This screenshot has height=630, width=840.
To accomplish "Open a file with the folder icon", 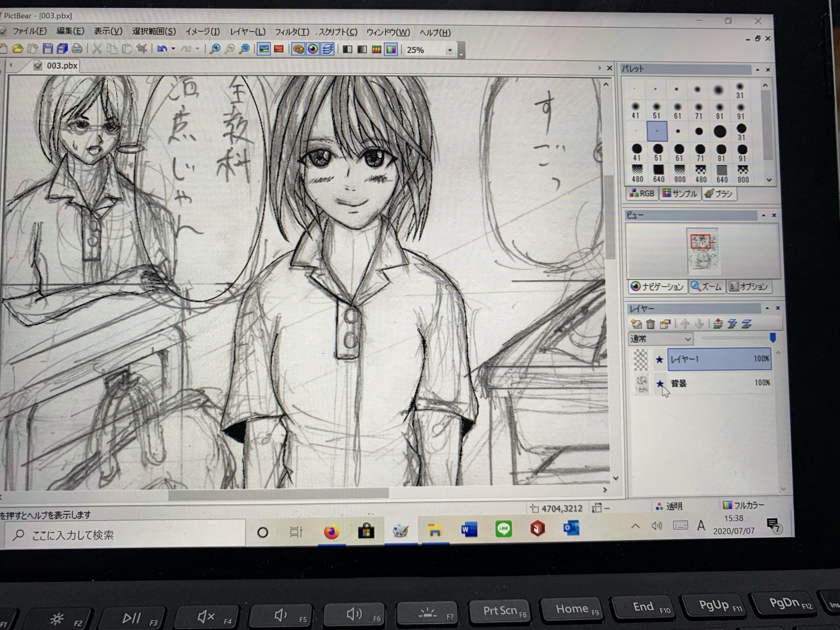I will (17, 49).
